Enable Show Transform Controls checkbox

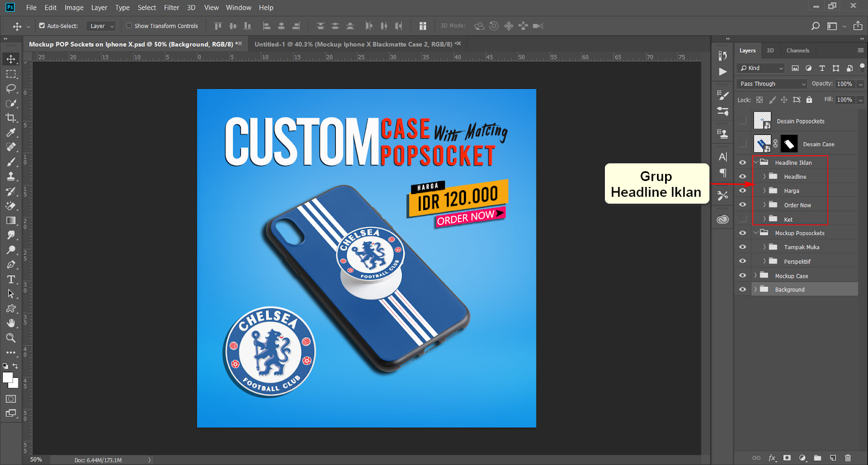pos(129,25)
